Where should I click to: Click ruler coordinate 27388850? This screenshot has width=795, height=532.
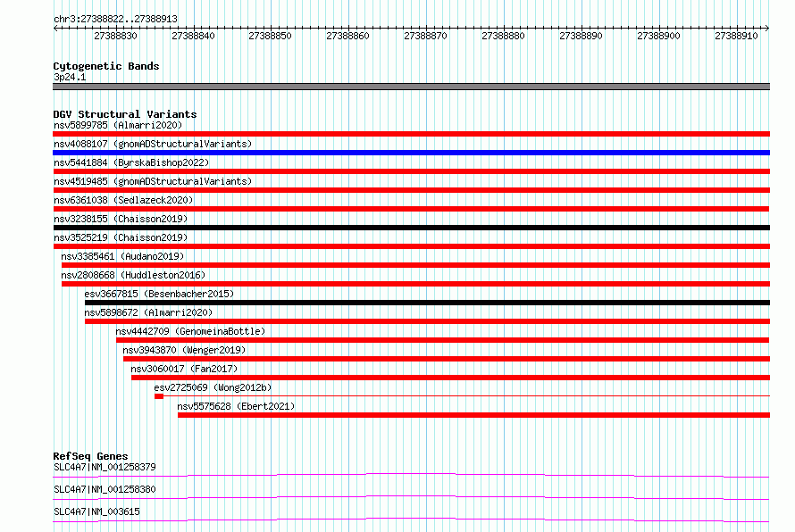(271, 36)
